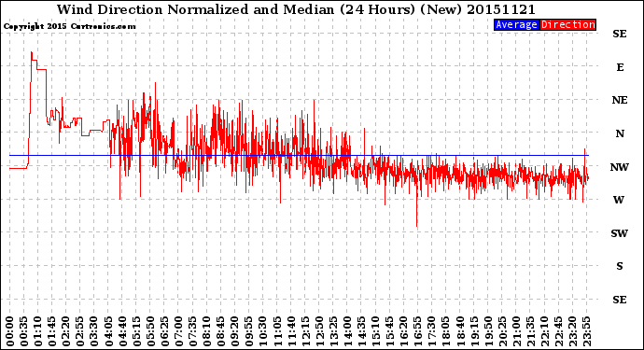This screenshot has width=644, height=350.
Task: Click the 23:55 time axis label
Action: (588, 331)
